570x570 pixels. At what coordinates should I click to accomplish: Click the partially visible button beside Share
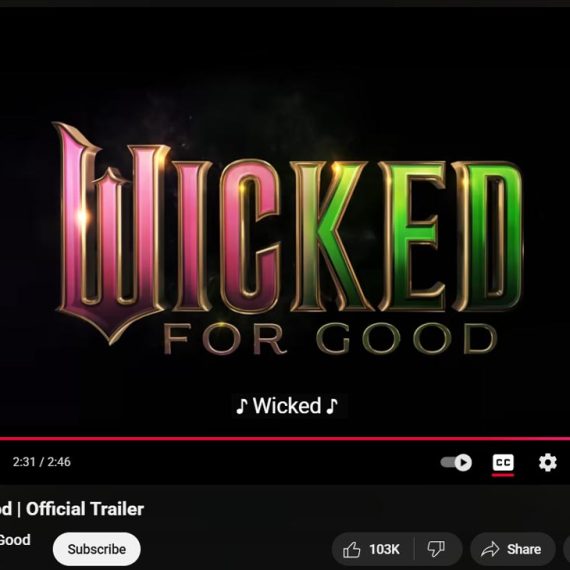[566, 549]
